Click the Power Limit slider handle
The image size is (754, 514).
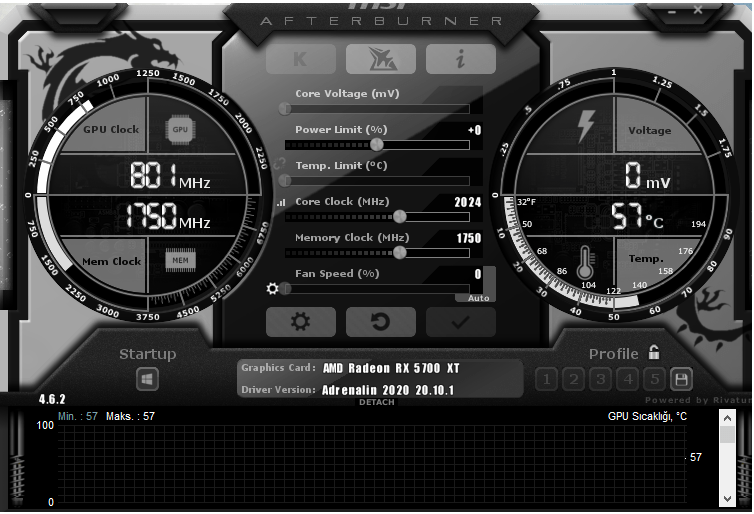(x=377, y=144)
